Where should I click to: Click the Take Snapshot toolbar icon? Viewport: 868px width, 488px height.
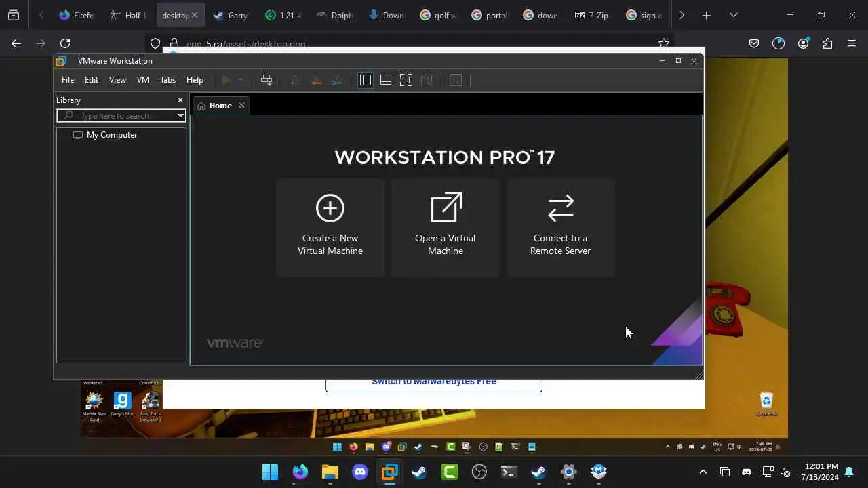294,80
